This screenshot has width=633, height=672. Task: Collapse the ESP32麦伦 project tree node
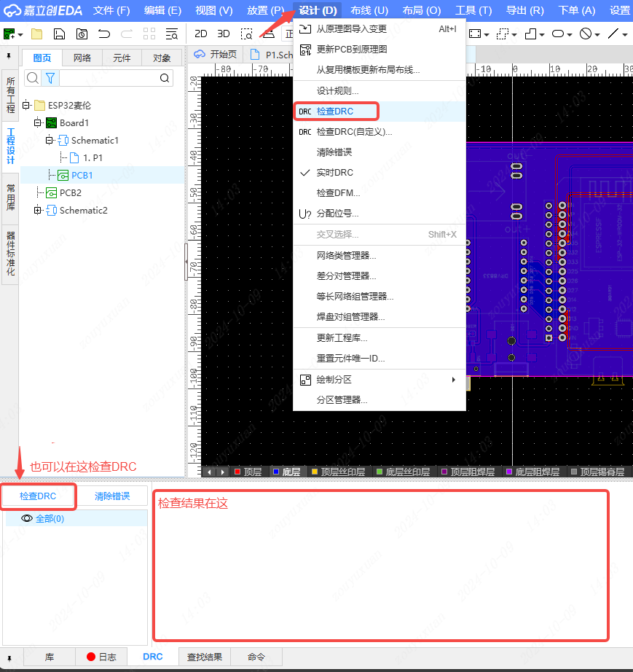pos(26,105)
